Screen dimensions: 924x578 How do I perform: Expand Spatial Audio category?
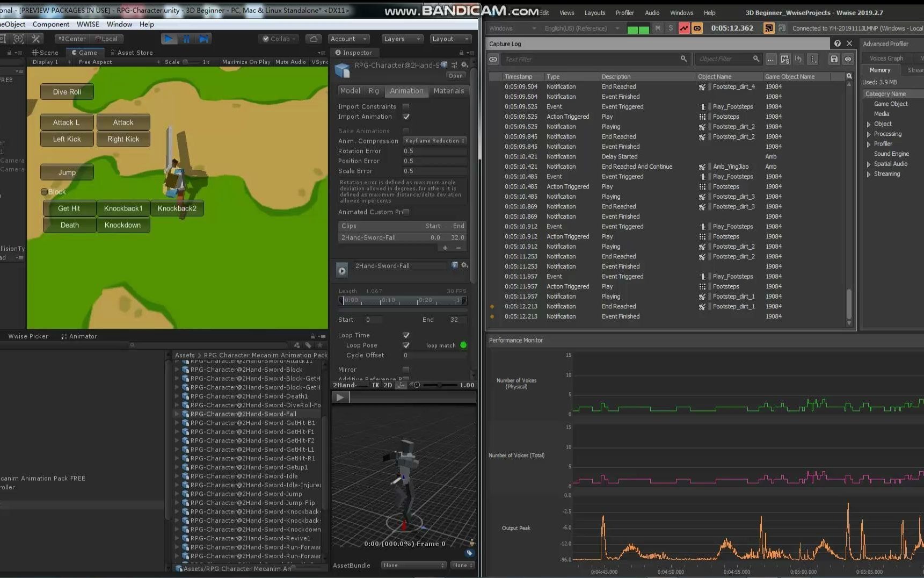(x=869, y=164)
